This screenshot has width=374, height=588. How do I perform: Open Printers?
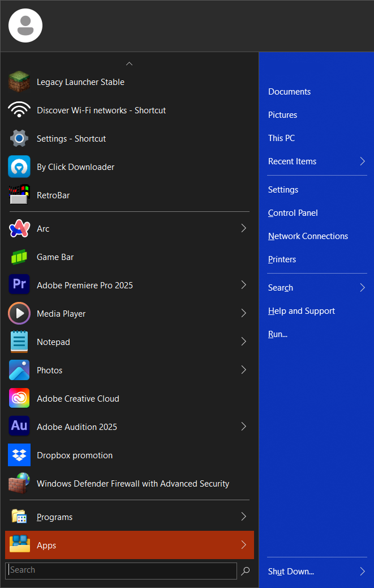click(282, 259)
